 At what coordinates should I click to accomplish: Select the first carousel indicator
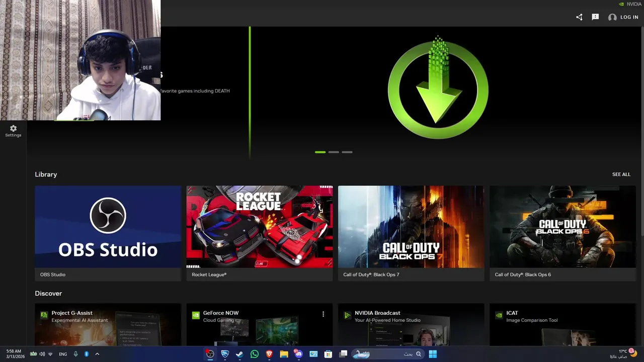320,152
